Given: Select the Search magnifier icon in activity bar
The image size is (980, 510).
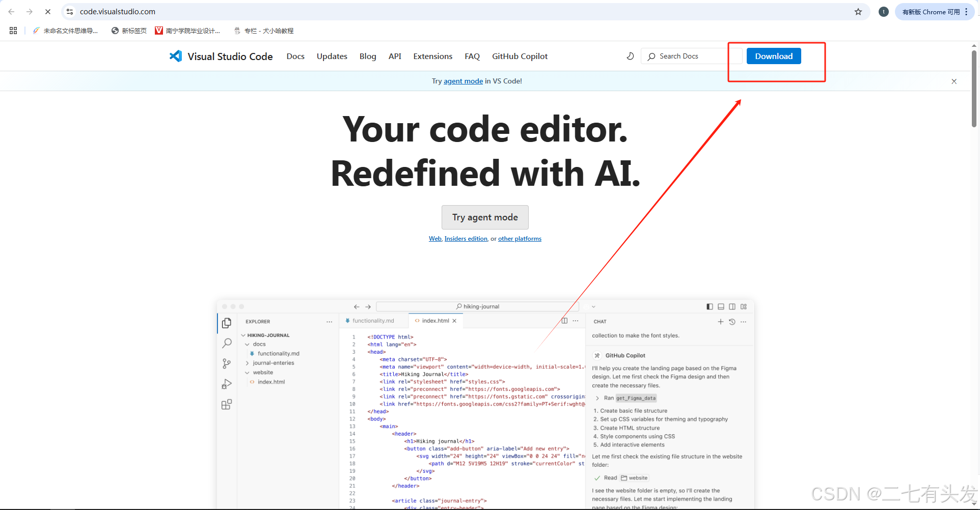Looking at the screenshot, I should (x=227, y=344).
